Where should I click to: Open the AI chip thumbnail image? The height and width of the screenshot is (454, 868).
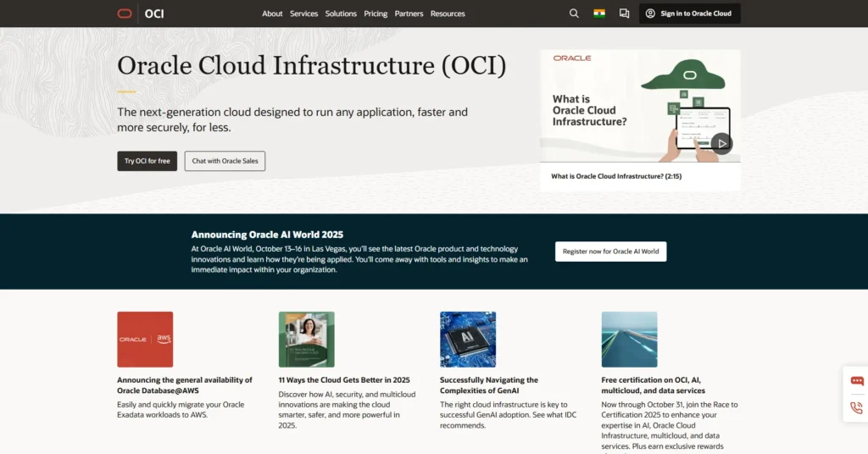click(x=468, y=340)
